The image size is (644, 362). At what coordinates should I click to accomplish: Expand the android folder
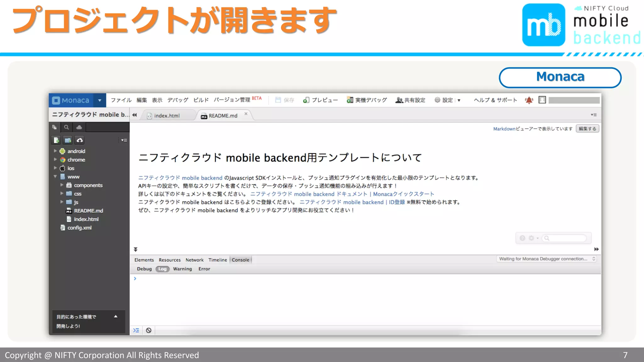click(x=55, y=151)
